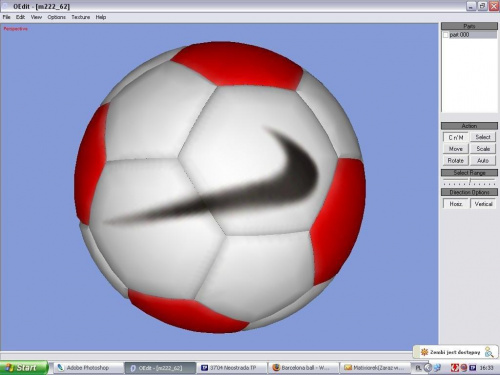Click the Select action button
The height and width of the screenshot is (375, 500).
click(x=483, y=137)
